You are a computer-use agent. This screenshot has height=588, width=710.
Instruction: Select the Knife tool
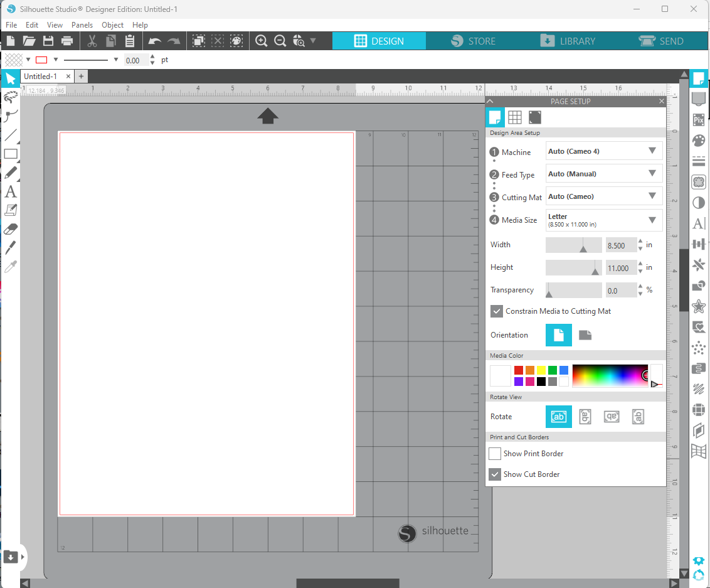tap(10, 247)
